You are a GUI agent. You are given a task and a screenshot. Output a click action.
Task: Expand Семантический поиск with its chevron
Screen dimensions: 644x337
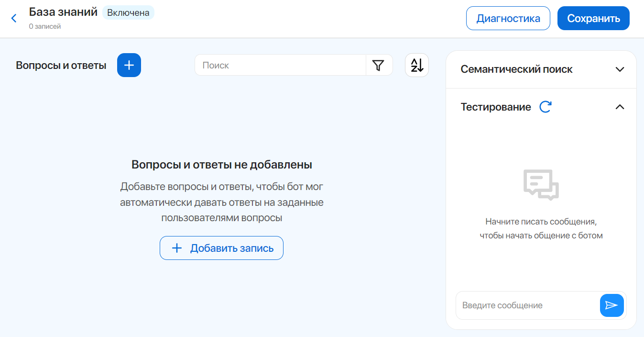coord(620,69)
